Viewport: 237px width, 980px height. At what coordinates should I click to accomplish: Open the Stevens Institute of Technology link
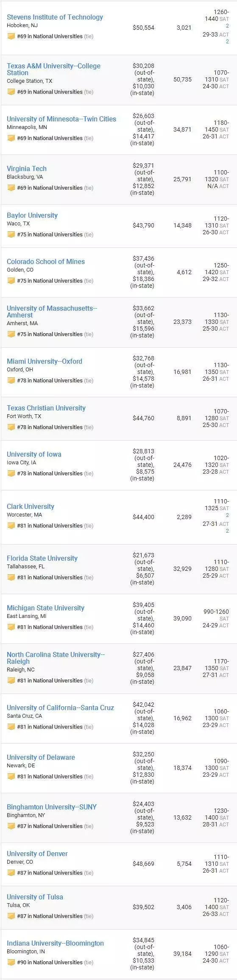tap(55, 17)
